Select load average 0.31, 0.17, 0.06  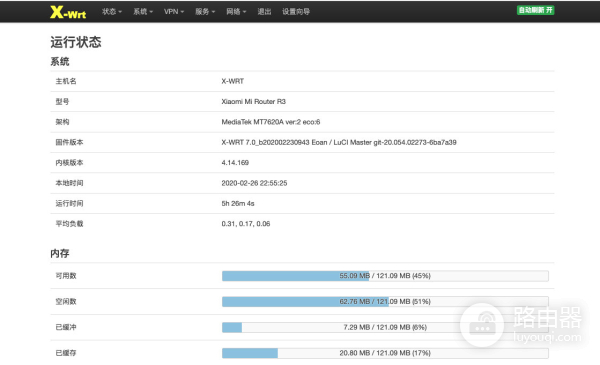pyautogui.click(x=246, y=223)
